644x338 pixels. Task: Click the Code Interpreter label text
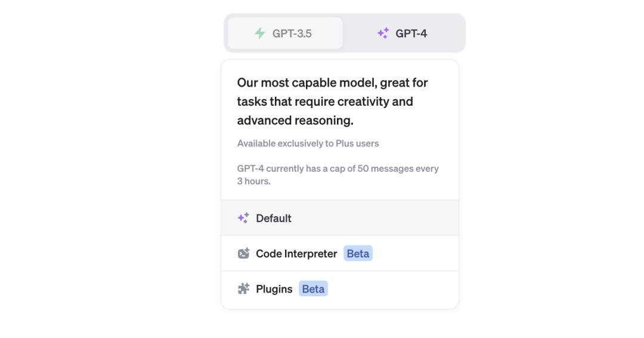pyautogui.click(x=296, y=254)
